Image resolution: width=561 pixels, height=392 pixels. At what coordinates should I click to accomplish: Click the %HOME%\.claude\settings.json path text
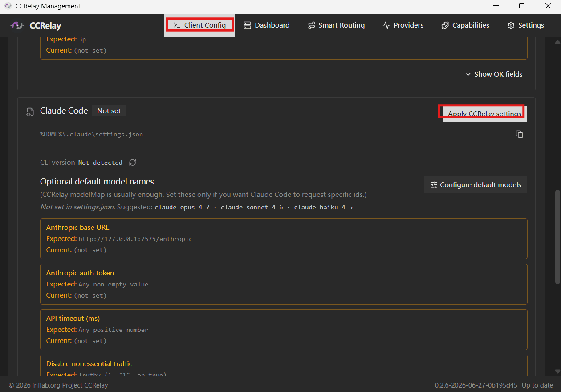pos(91,134)
